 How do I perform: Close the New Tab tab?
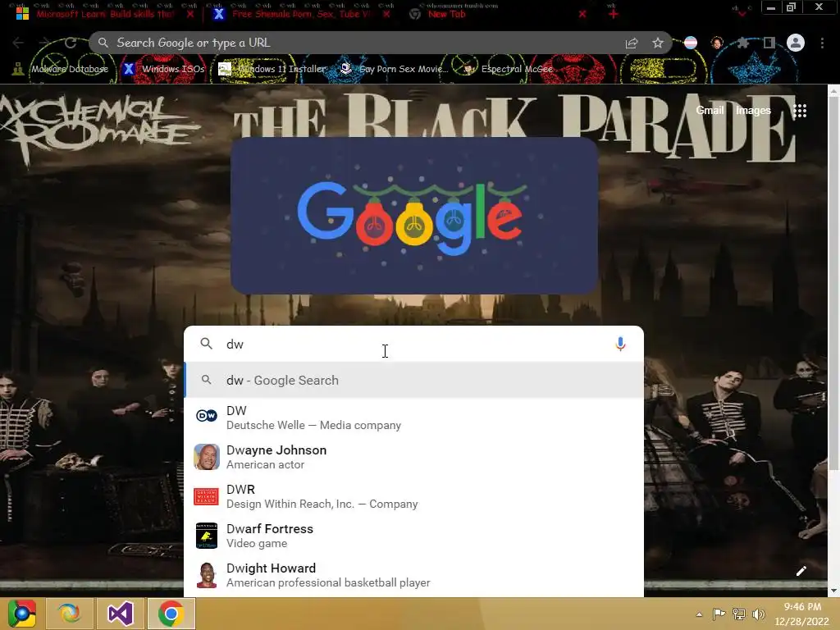582,14
